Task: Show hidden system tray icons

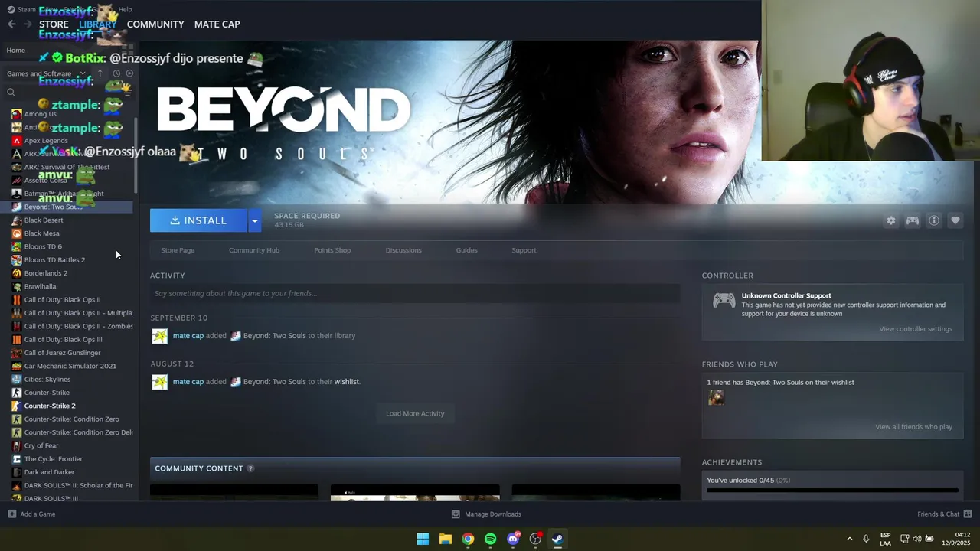Action: pyautogui.click(x=849, y=539)
